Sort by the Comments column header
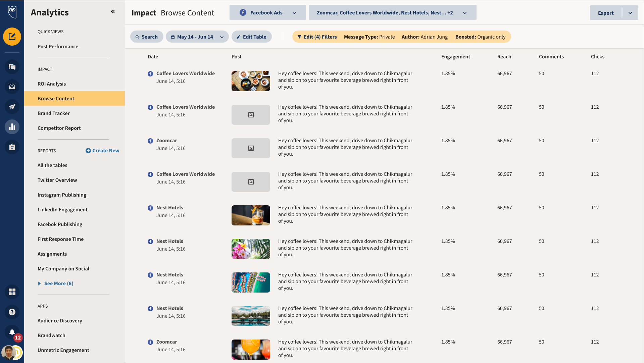Screen dimensions: 644x363 pyautogui.click(x=551, y=57)
